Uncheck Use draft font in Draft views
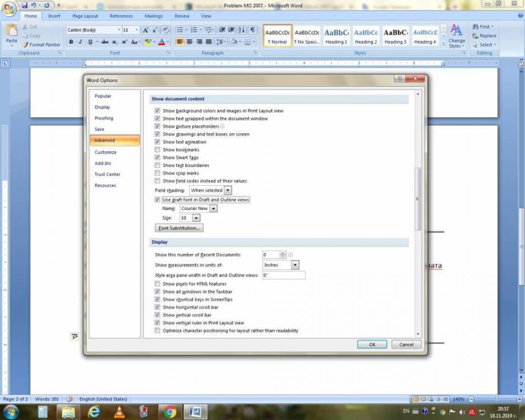 click(x=157, y=199)
